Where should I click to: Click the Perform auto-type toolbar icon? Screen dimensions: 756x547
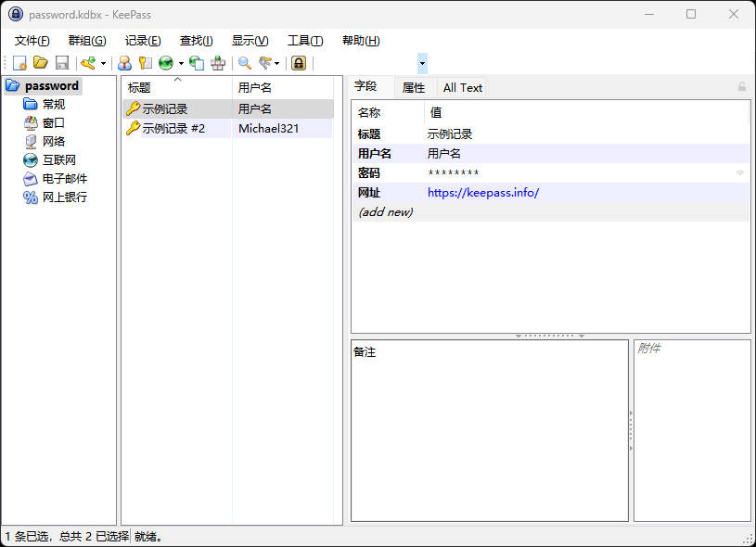click(x=218, y=63)
